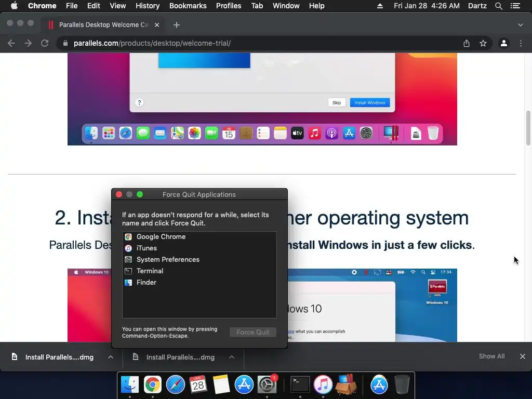Select Finder in Force Quit list
The width and height of the screenshot is (532, 399).
pos(199,282)
